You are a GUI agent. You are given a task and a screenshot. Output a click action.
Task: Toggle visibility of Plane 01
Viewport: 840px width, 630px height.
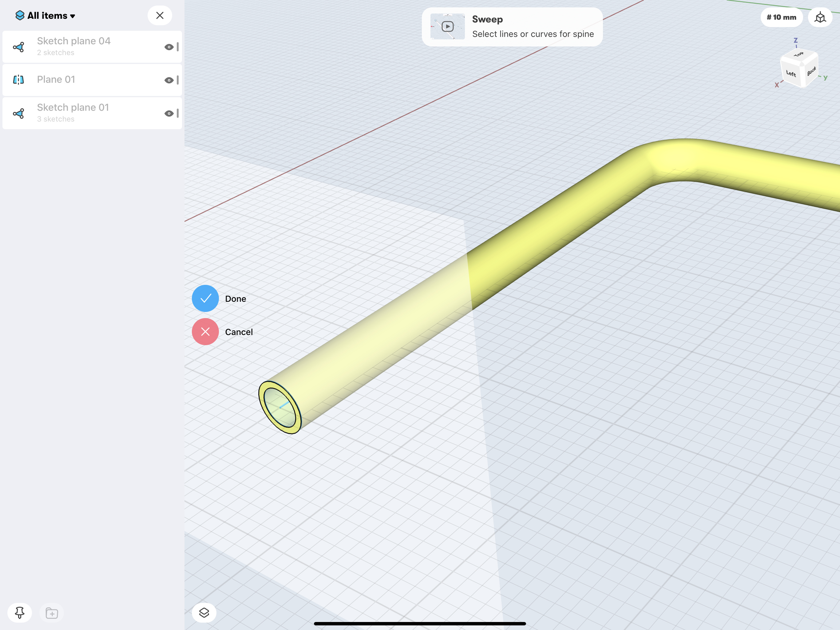point(168,80)
